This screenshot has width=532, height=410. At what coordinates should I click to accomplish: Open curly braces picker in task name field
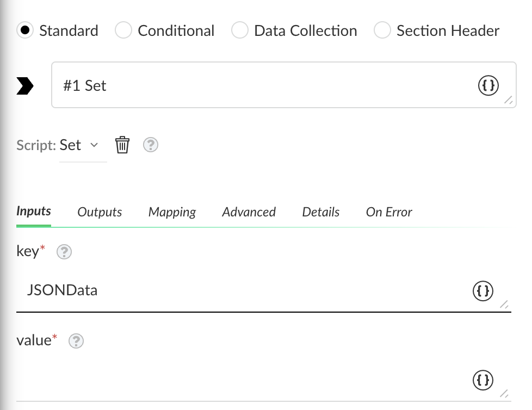click(488, 85)
